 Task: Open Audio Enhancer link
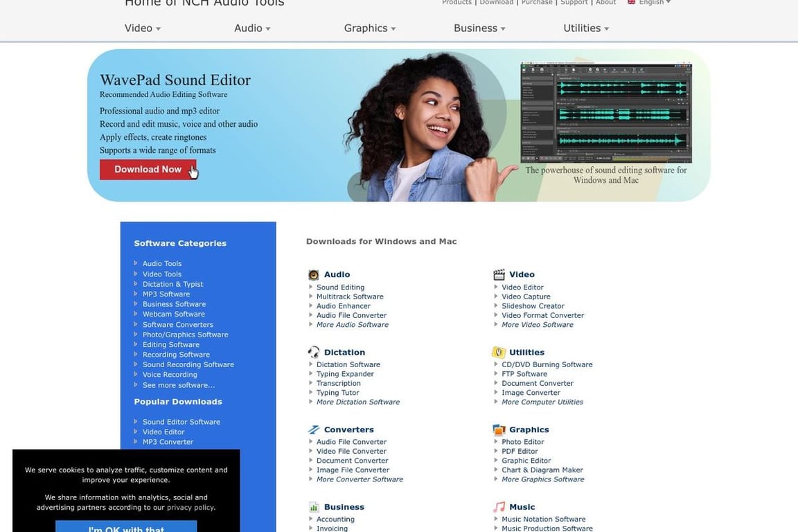(x=344, y=306)
